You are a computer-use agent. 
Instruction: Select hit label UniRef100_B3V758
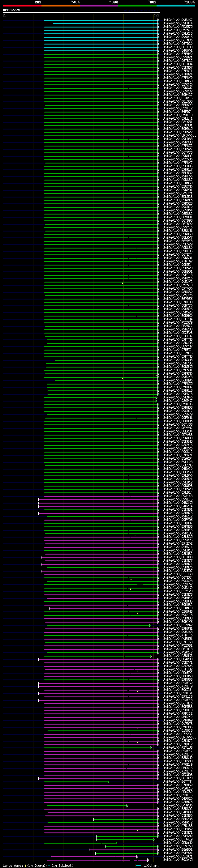pos(178,846)
